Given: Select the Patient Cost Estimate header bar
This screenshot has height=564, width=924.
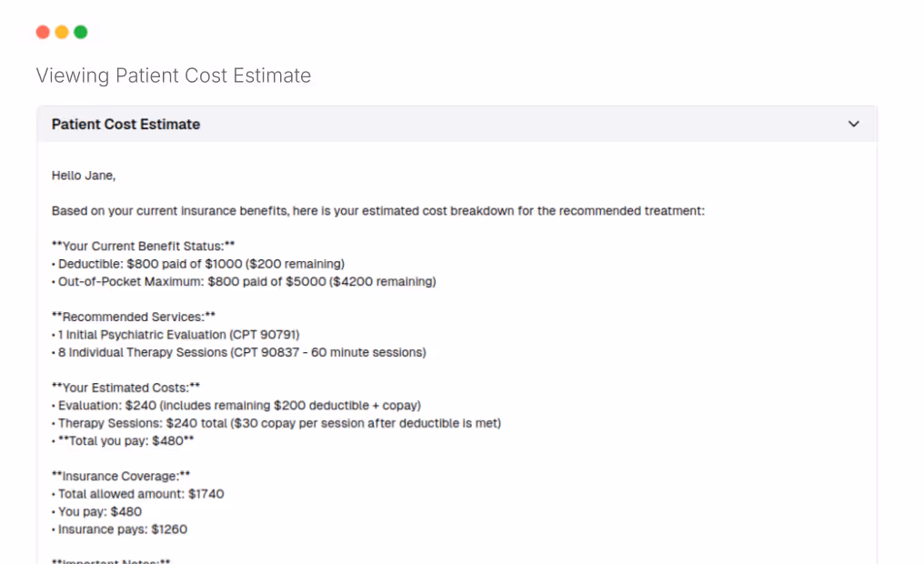Looking at the screenshot, I should tap(455, 124).
